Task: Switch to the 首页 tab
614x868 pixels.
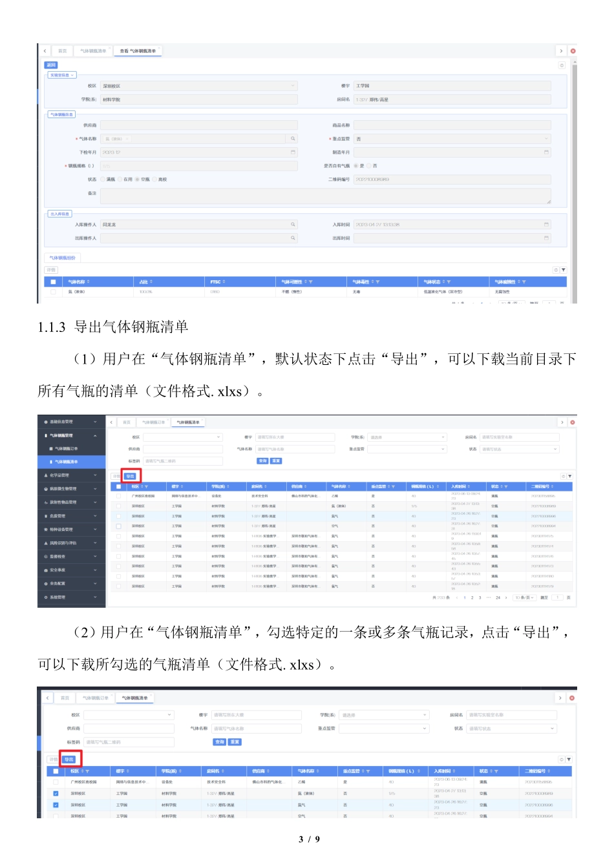Action: tap(61, 50)
